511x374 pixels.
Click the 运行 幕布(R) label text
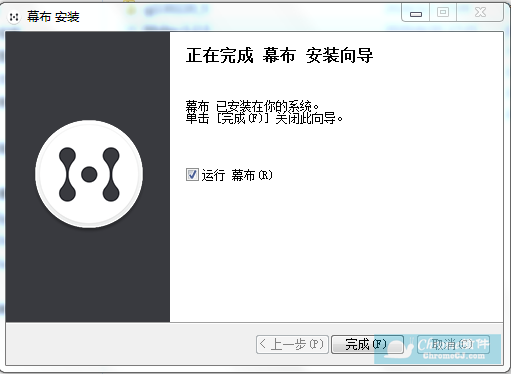point(237,175)
